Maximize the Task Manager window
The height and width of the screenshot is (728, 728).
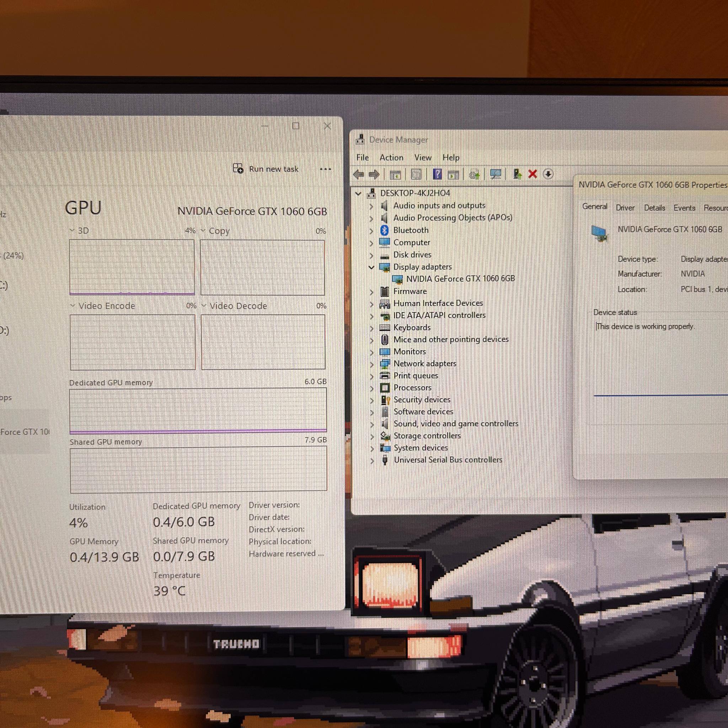[296, 126]
